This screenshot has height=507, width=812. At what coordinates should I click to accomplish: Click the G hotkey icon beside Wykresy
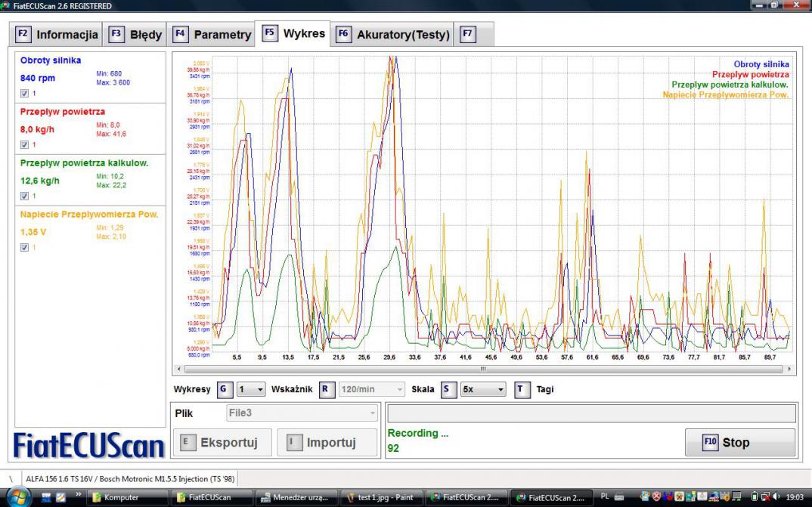pos(225,389)
